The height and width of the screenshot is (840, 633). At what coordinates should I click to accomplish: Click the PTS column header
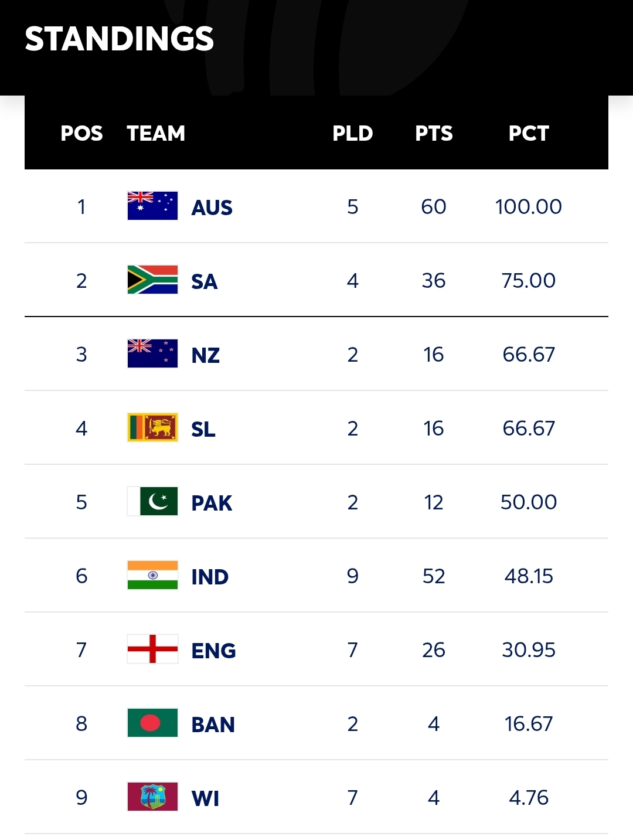[x=434, y=133]
